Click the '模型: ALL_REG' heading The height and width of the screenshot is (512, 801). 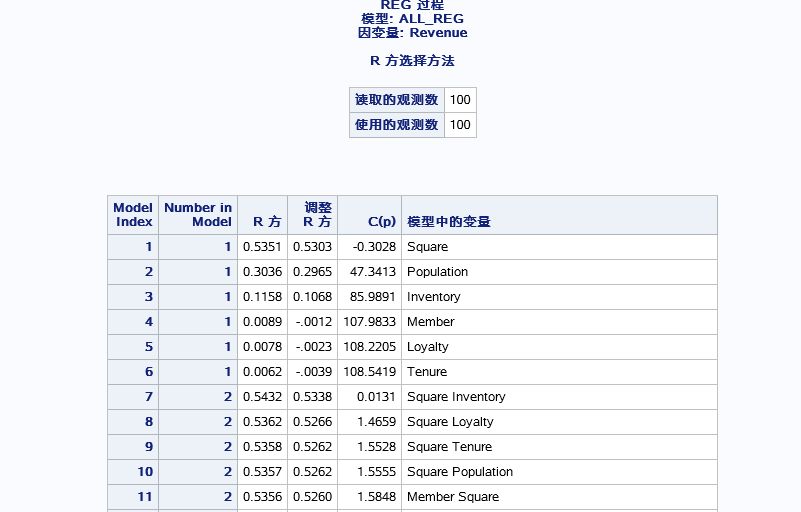coord(412,19)
